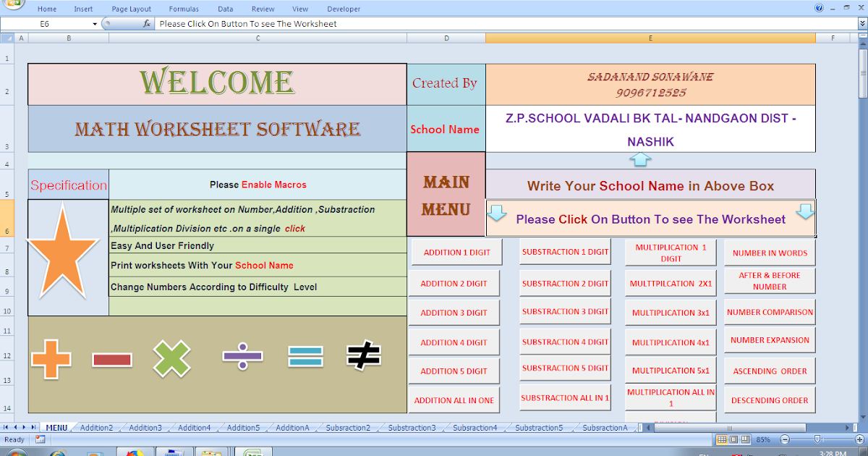This screenshot has height=456, width=868.
Task: Select Page Break Preview view icon
Action: coord(746,439)
